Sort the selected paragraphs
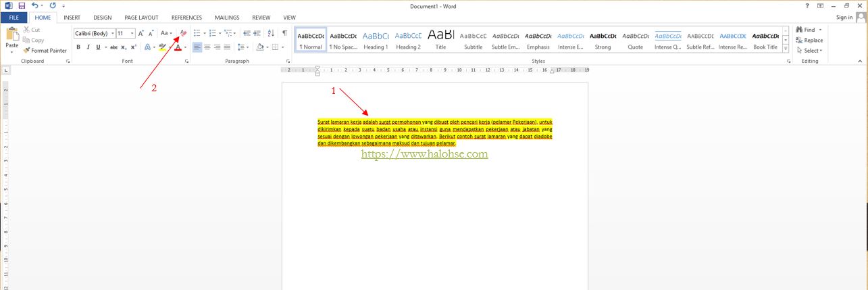Screen dimensions: 868x290 point(271,33)
